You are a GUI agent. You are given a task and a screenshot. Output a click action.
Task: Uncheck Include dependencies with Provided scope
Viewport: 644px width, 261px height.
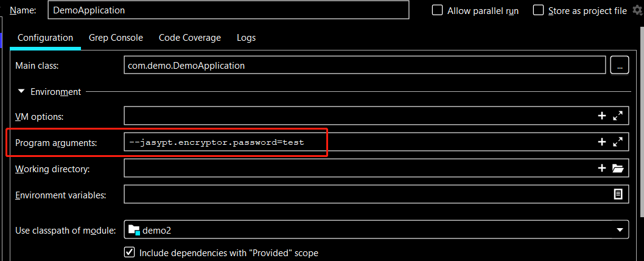click(129, 252)
